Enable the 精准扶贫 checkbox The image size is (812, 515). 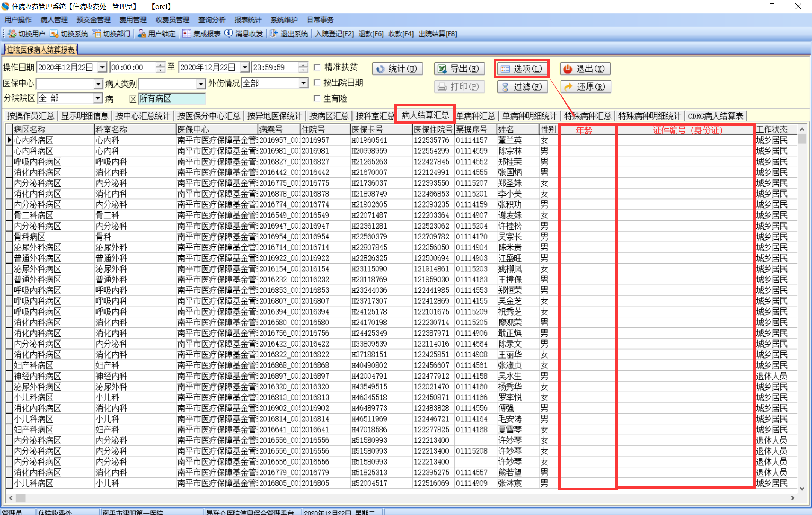click(317, 67)
